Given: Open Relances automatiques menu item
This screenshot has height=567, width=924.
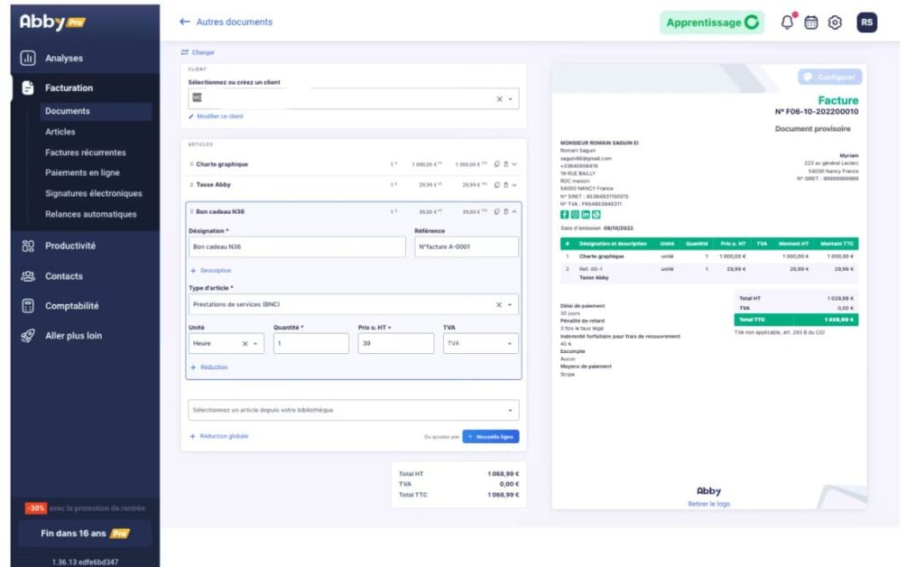Looking at the screenshot, I should [x=91, y=214].
